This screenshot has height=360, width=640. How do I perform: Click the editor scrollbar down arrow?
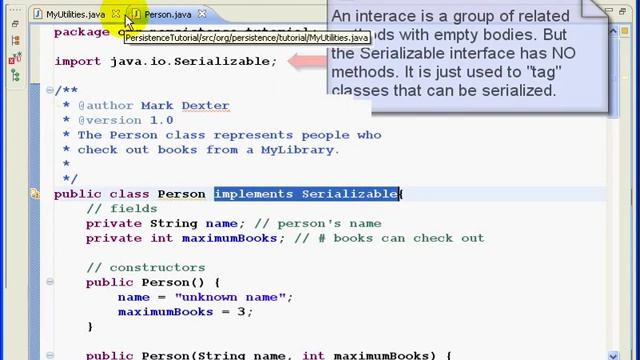(613, 356)
